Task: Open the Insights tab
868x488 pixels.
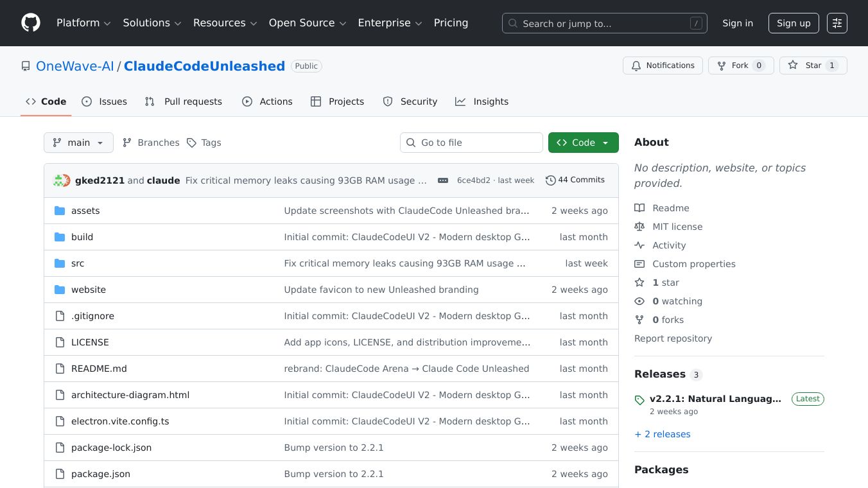Action: click(x=482, y=101)
